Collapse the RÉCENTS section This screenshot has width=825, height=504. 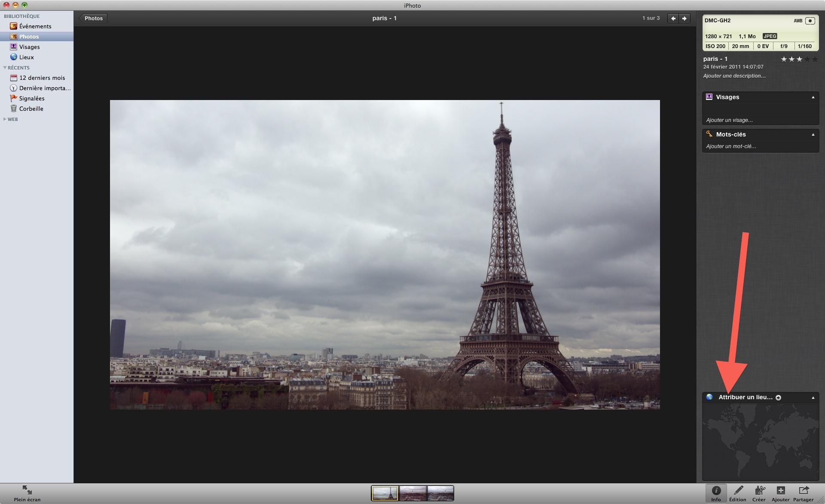[5, 67]
